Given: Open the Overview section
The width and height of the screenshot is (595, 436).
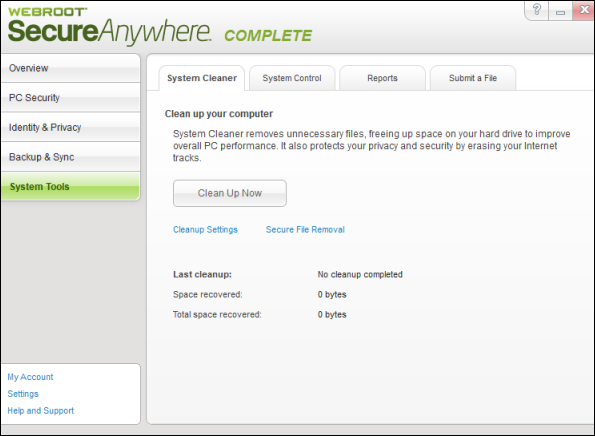Looking at the screenshot, I should pos(71,68).
